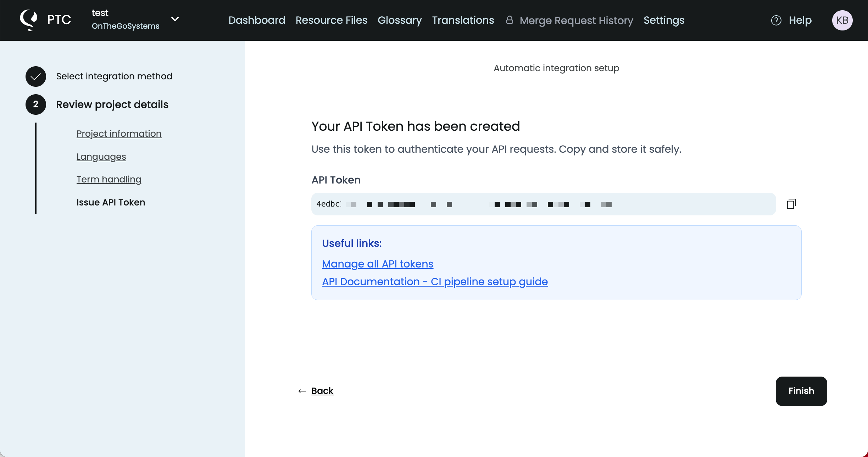
Task: Expand the test project switcher chevron
Action: 175,19
